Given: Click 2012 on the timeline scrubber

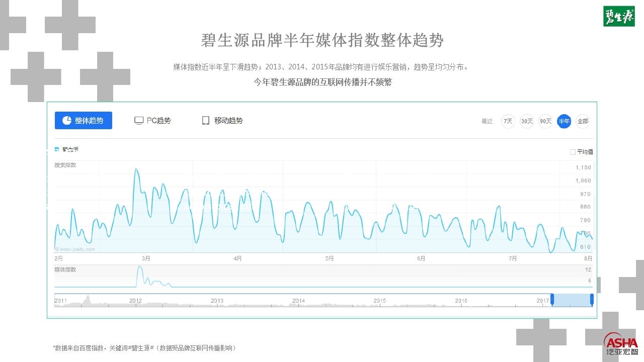Looking at the screenshot, I should 135,301.
